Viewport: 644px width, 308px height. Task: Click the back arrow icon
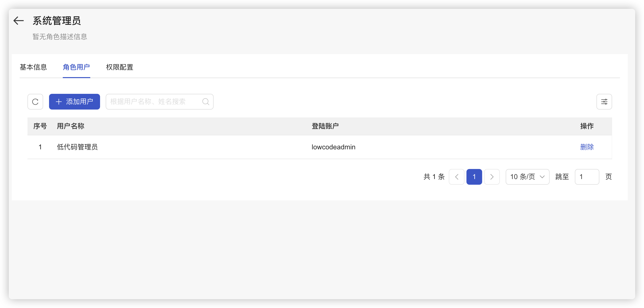(18, 21)
